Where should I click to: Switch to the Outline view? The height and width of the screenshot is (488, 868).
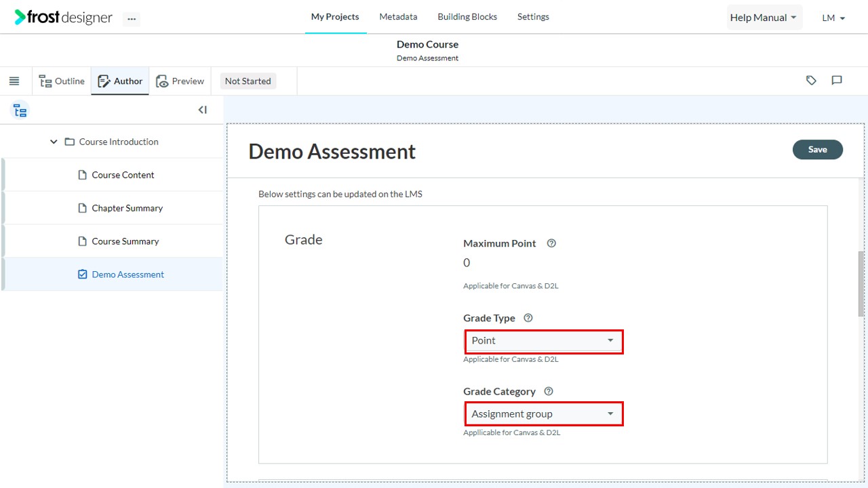tap(62, 81)
